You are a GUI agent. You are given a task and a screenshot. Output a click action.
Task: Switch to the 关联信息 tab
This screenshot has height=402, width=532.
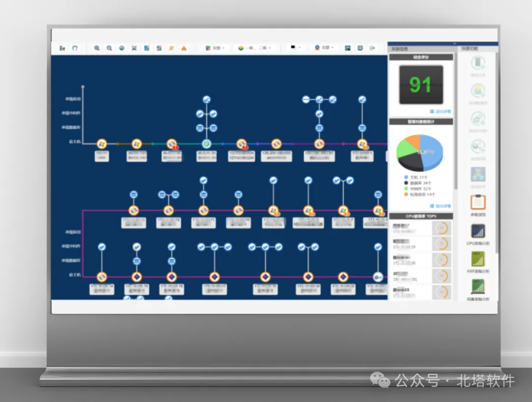pyautogui.click(x=399, y=49)
